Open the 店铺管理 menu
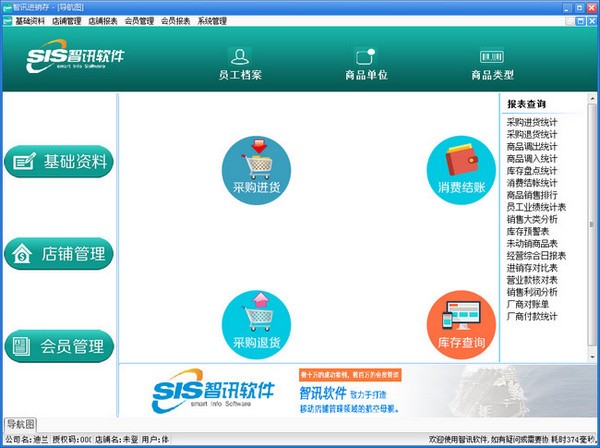600x448 pixels. pyautogui.click(x=67, y=21)
